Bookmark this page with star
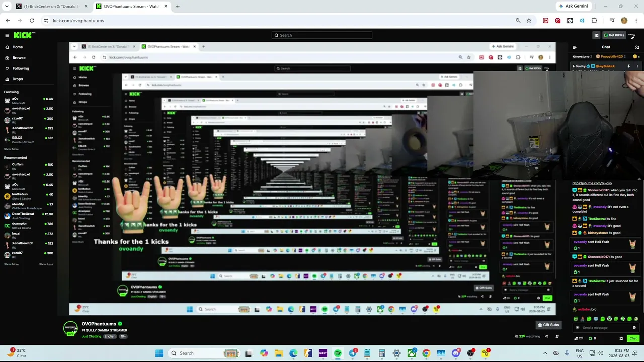This screenshot has height=362, width=644. click(529, 21)
